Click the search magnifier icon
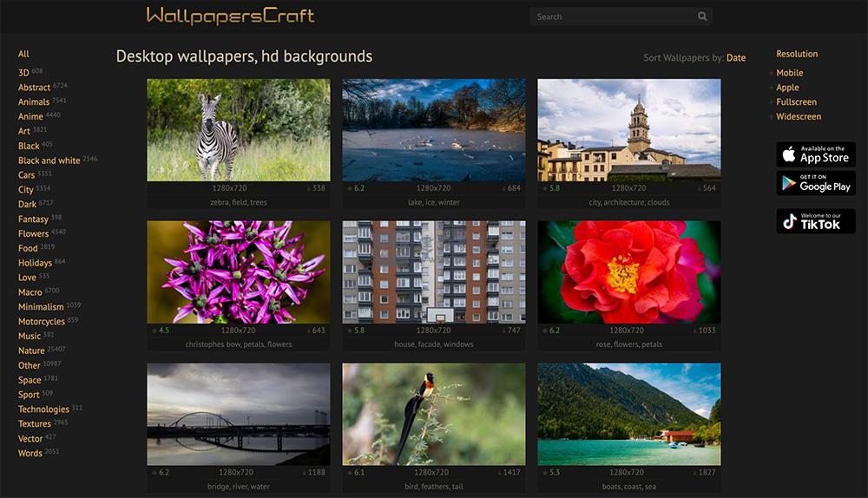This screenshot has height=498, width=868. [702, 16]
